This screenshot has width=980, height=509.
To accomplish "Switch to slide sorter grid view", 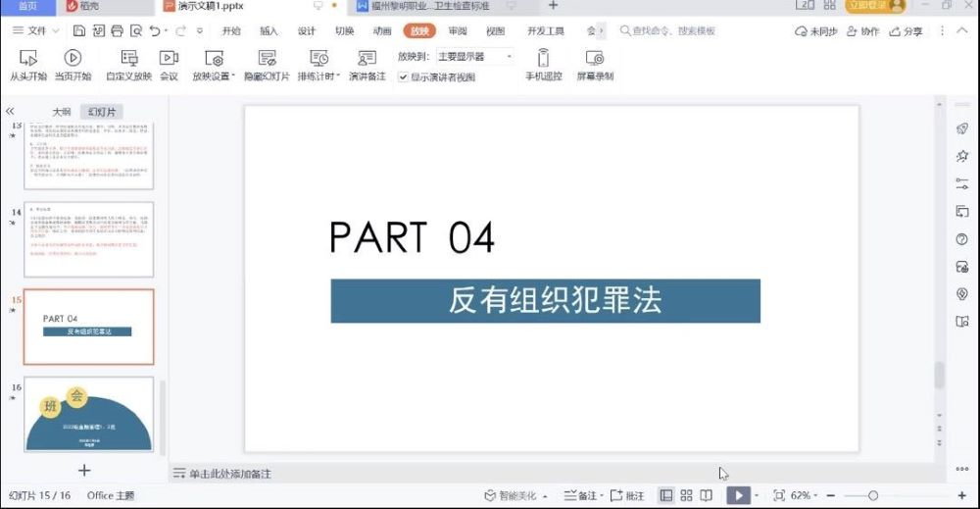I will click(x=687, y=495).
